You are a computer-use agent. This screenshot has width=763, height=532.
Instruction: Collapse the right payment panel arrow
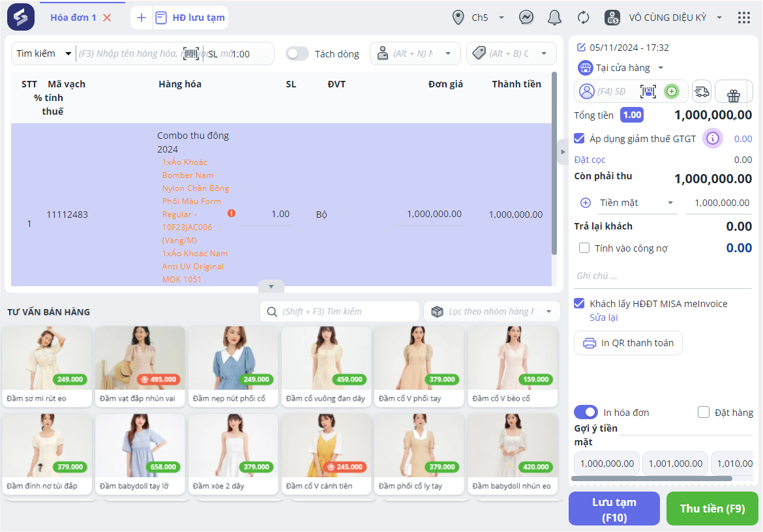563,152
